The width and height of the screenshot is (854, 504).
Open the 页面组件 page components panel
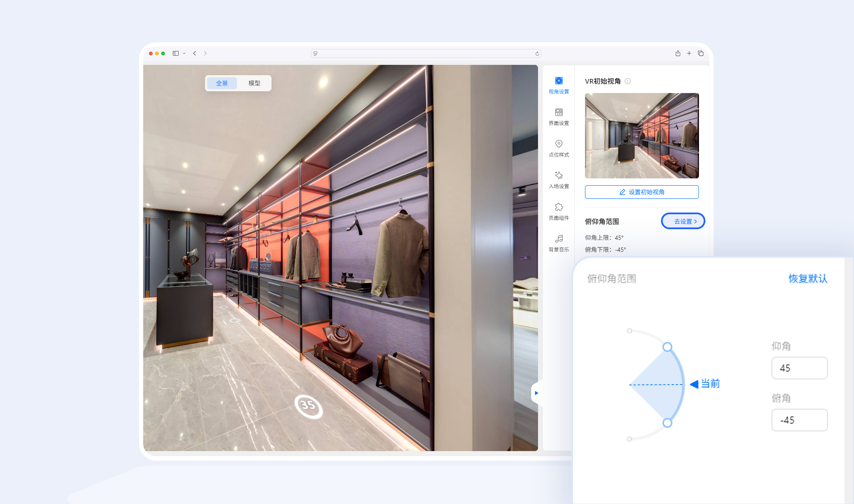[x=559, y=212]
